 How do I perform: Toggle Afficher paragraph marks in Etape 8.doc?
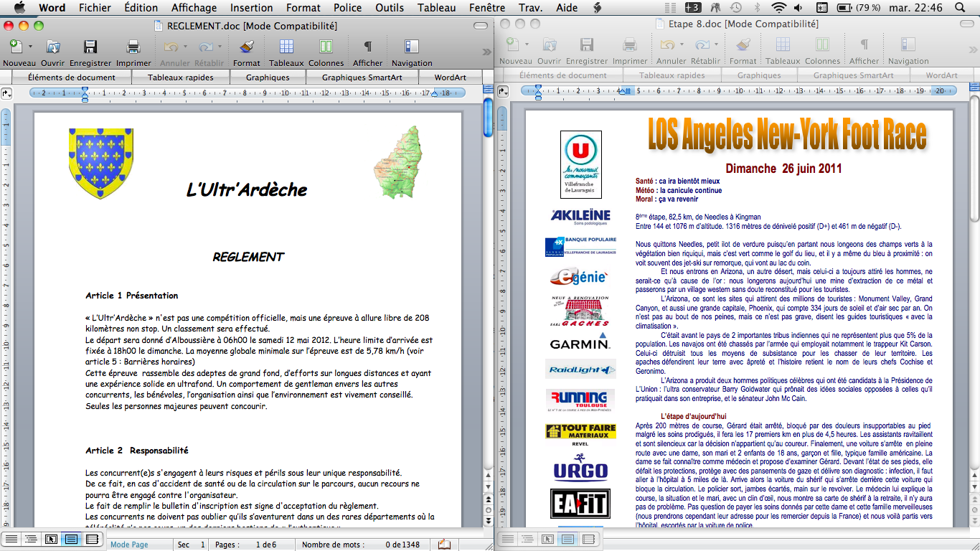coord(864,45)
